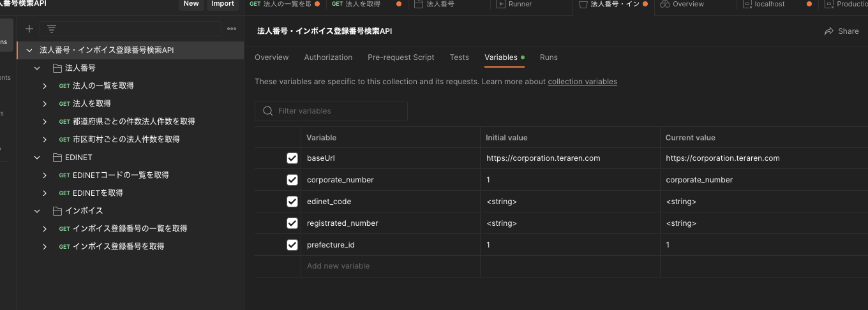Click the Share arrow icon
Screen dimensions: 868x310
click(x=829, y=31)
